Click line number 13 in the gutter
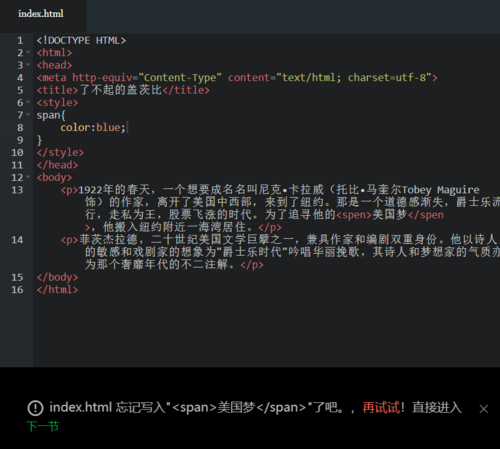Viewport: 500px width, 449px height. (x=17, y=190)
